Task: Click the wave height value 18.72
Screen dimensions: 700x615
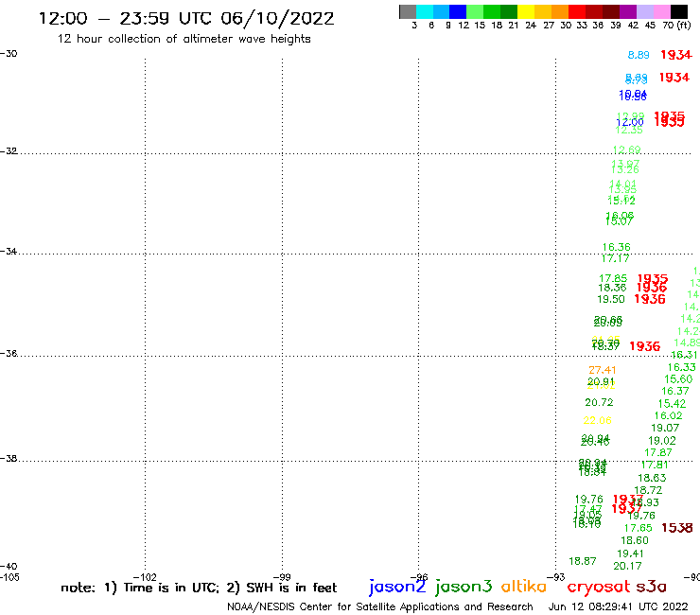Action: pos(648,490)
